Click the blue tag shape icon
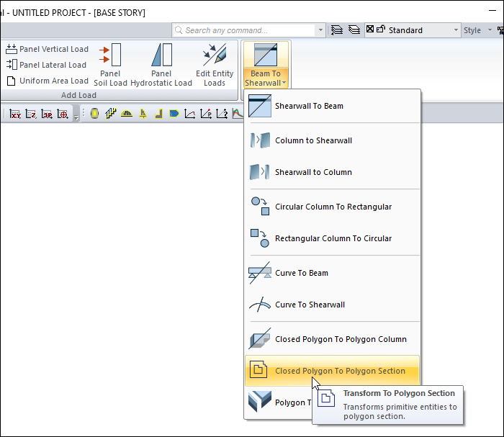The width and height of the screenshot is (504, 437). (174, 114)
